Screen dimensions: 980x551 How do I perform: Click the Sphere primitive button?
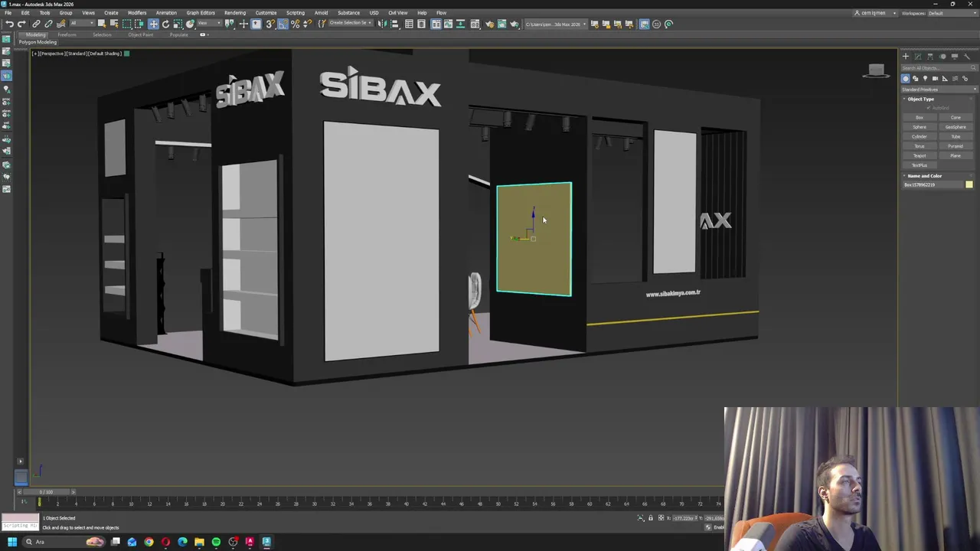(x=920, y=127)
